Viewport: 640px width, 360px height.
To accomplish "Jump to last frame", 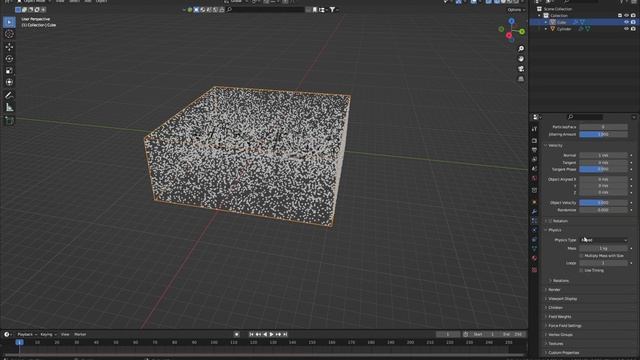I will 285,334.
